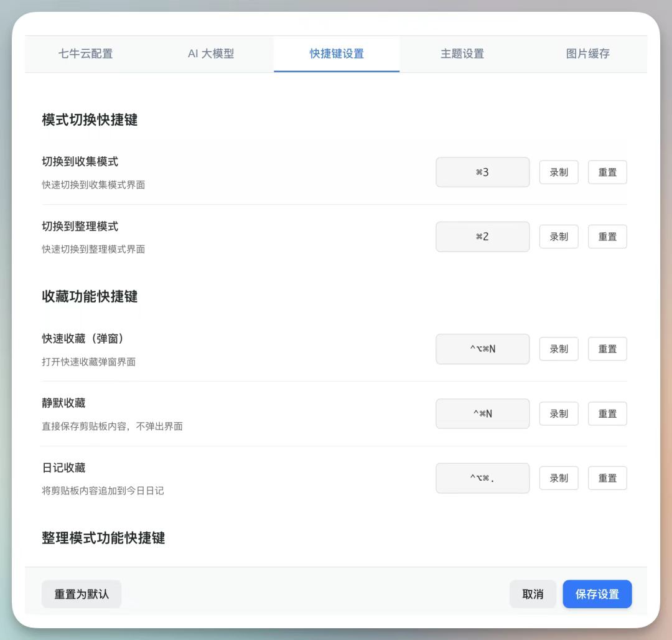Record a new shortcut for 切换到整理模式
The image size is (672, 640).
(558, 237)
